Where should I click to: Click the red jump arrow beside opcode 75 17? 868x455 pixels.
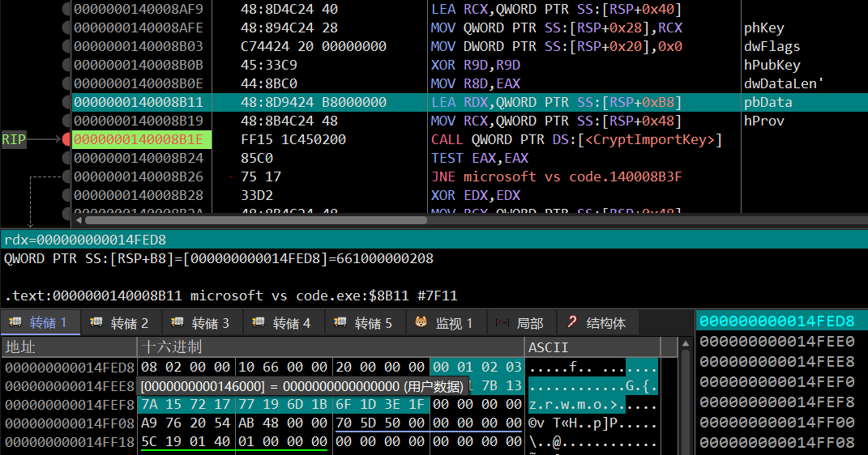coord(230,177)
